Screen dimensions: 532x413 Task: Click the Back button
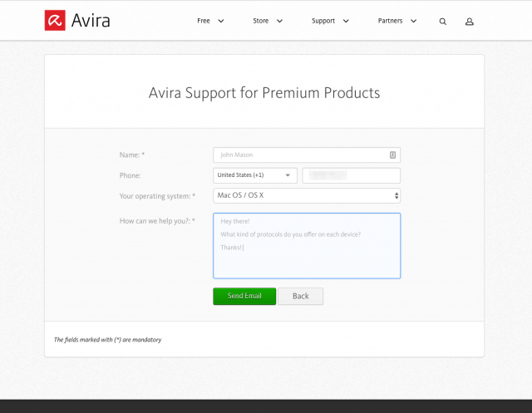click(301, 297)
